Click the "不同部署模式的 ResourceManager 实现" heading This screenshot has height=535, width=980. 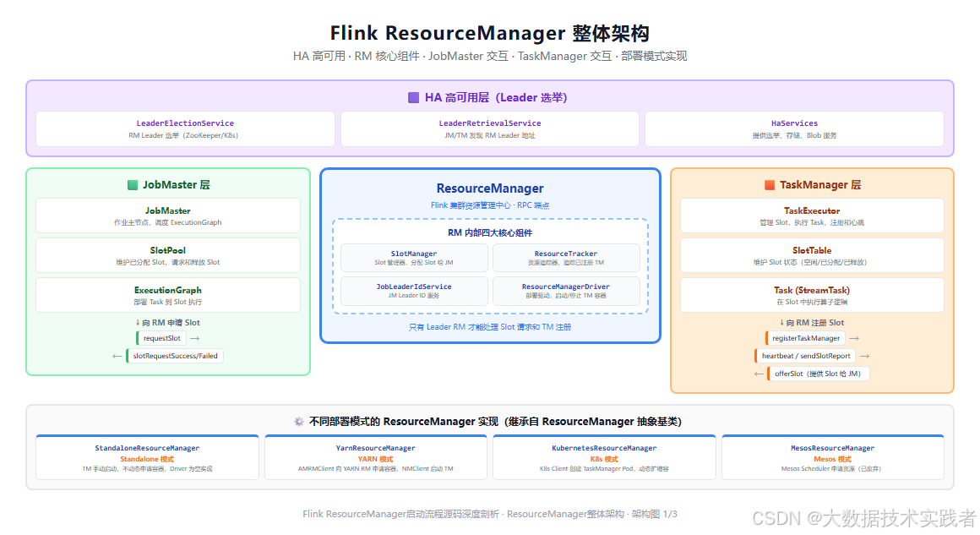(495, 422)
